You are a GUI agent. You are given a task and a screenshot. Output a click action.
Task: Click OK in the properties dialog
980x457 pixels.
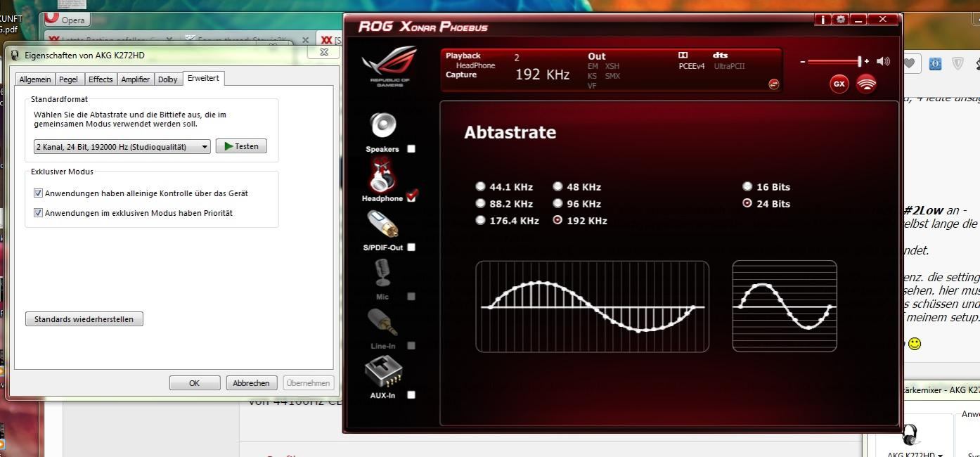click(x=194, y=383)
